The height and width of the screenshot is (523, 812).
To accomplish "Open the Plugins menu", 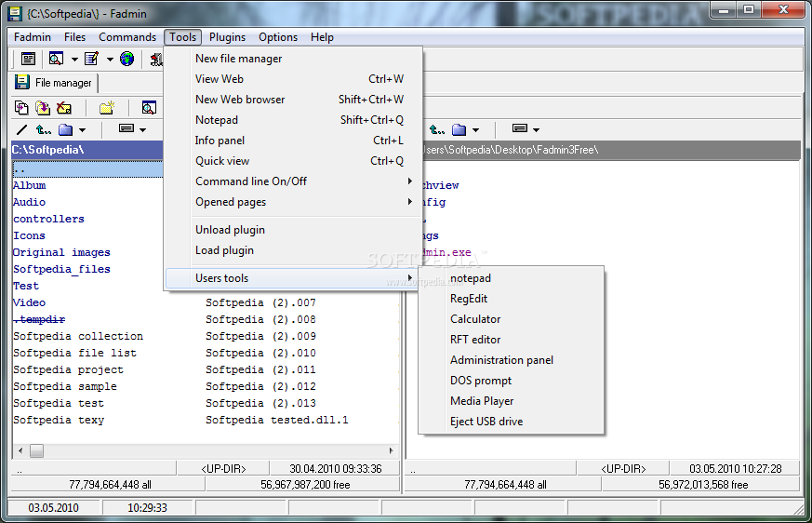I will coord(227,37).
